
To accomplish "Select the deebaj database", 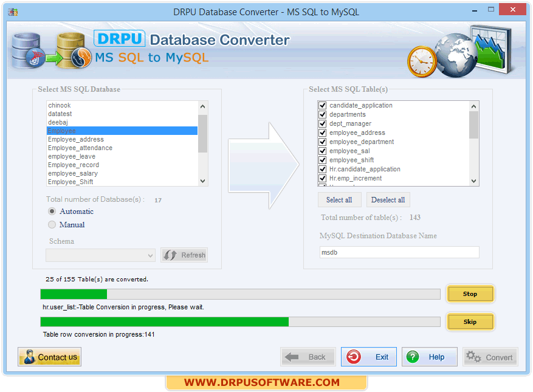I will pos(122,122).
